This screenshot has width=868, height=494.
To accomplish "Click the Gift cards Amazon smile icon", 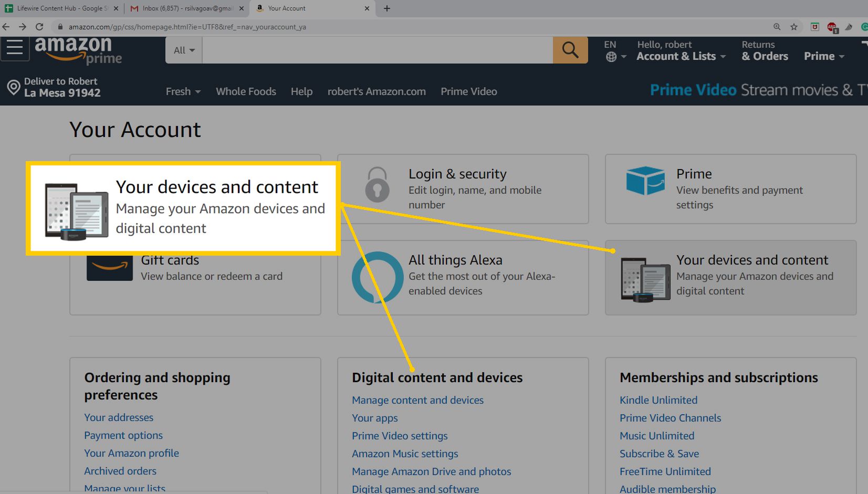I will tap(110, 268).
